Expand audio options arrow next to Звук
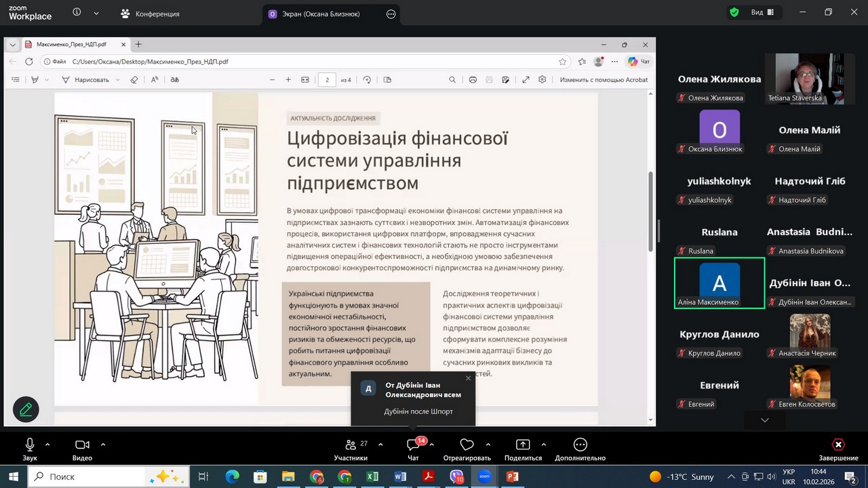 [x=47, y=445]
